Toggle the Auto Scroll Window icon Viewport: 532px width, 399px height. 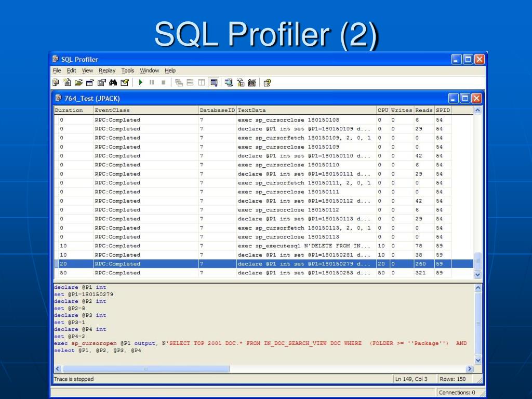pyautogui.click(x=214, y=83)
